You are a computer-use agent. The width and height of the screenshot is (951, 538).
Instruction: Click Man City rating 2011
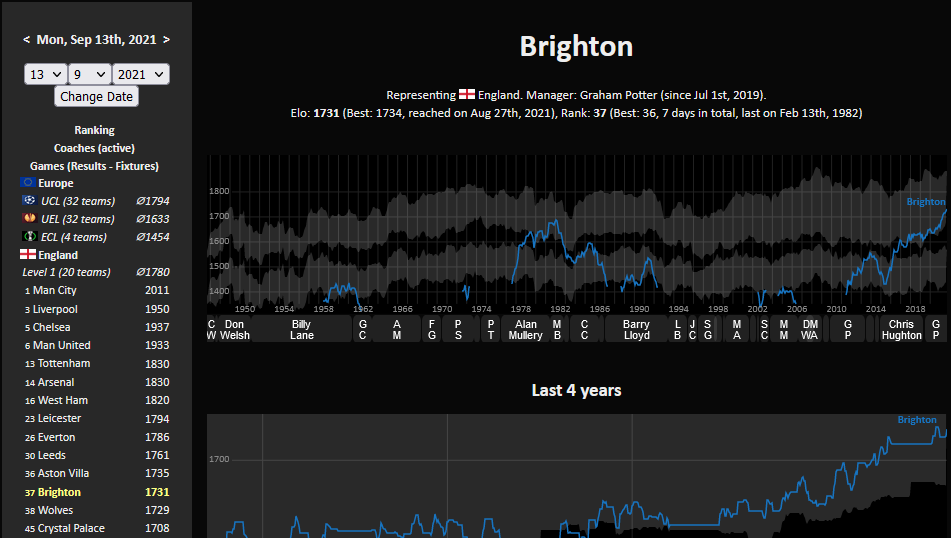pyautogui.click(x=157, y=291)
